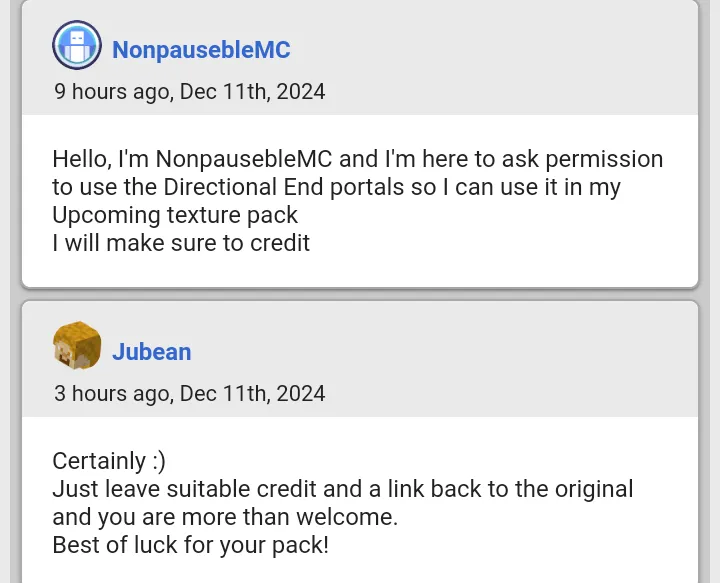Click the 'to use the Directional End portals' line

click(336, 187)
